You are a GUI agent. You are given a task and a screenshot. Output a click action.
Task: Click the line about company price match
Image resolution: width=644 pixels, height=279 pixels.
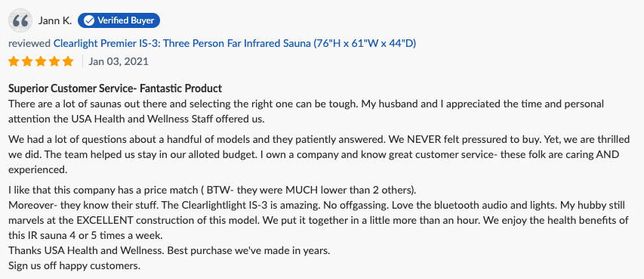(x=213, y=191)
